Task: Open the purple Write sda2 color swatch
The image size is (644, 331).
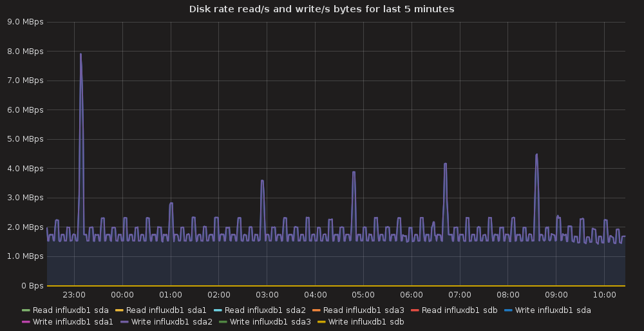Action: (x=124, y=321)
